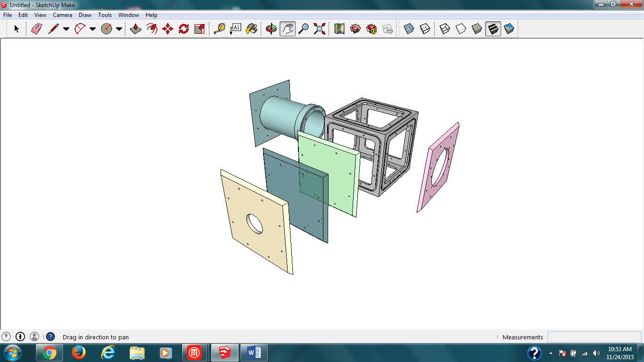Toggle X-Ray face style
The width and height of the screenshot is (644, 362).
point(409,29)
